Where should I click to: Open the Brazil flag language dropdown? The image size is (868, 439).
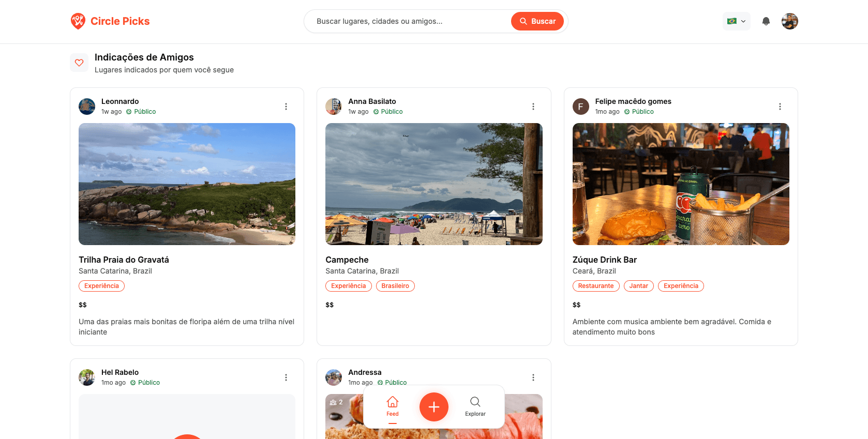point(737,21)
